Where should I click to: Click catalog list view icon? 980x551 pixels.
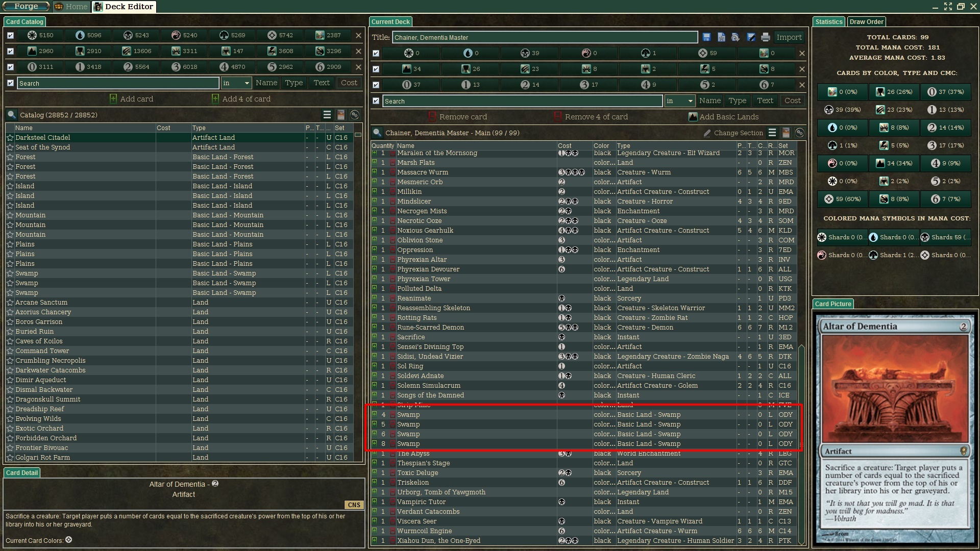[x=327, y=115]
